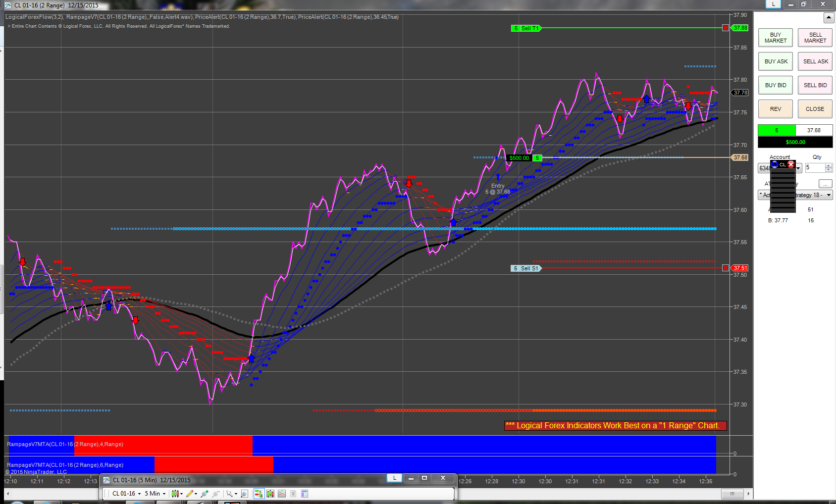Viewport: 836px width, 504px height.
Task: Click the SELL MARKET button
Action: (815, 38)
